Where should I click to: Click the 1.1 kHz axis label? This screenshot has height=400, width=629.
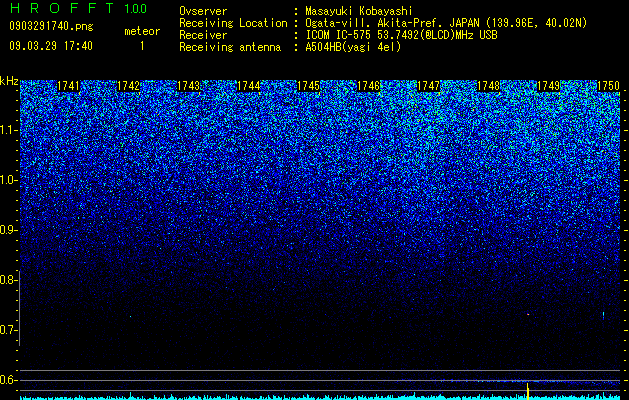(x=9, y=130)
